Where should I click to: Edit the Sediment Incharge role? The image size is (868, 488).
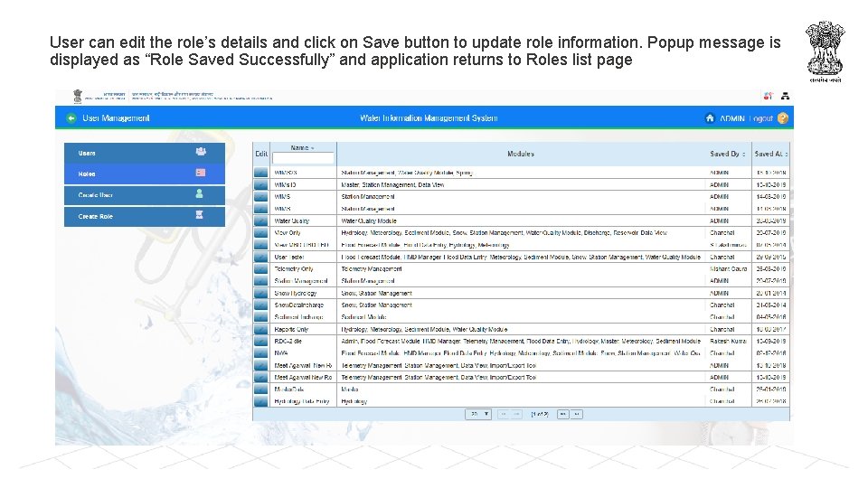click(260, 317)
